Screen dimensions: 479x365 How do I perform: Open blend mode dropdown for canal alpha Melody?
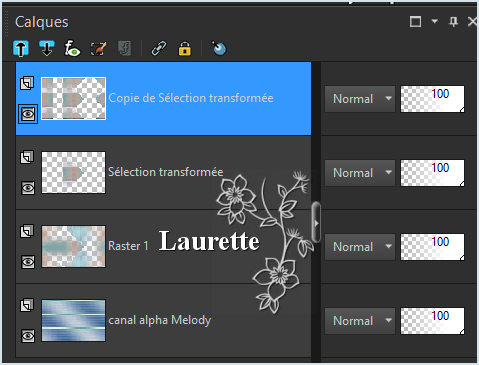point(360,321)
